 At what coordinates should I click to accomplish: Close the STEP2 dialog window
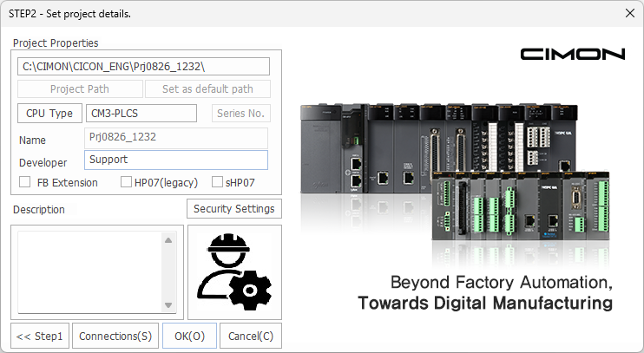click(629, 13)
